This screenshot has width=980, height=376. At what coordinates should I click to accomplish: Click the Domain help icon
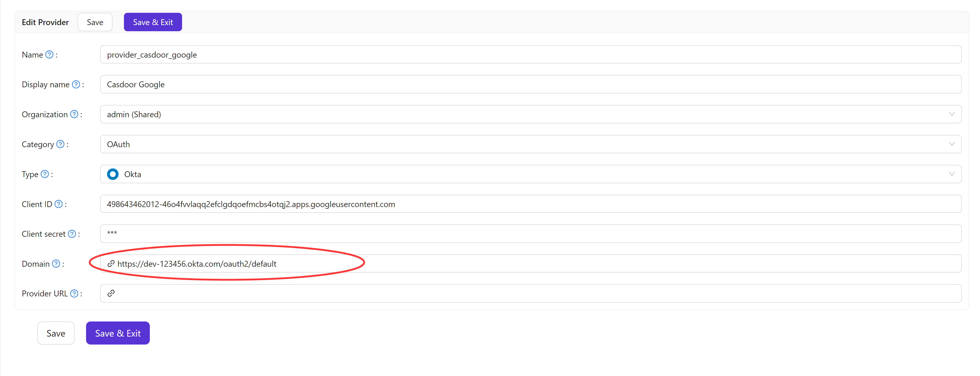click(x=56, y=263)
